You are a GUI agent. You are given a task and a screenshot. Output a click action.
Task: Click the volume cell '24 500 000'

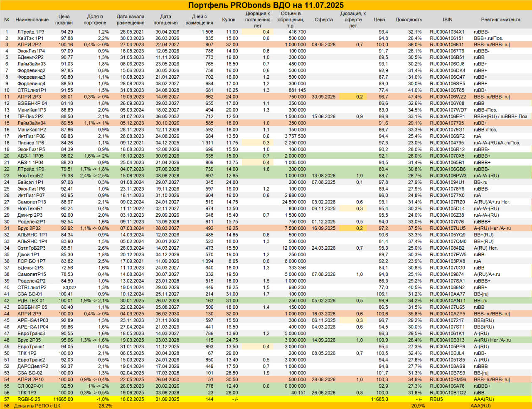[294, 202]
